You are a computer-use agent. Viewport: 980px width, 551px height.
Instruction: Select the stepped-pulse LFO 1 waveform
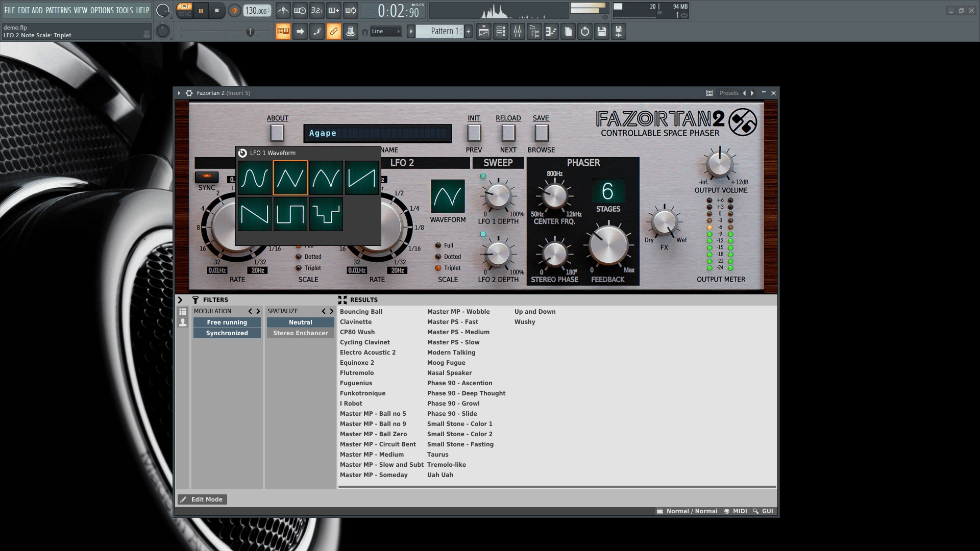tap(326, 214)
